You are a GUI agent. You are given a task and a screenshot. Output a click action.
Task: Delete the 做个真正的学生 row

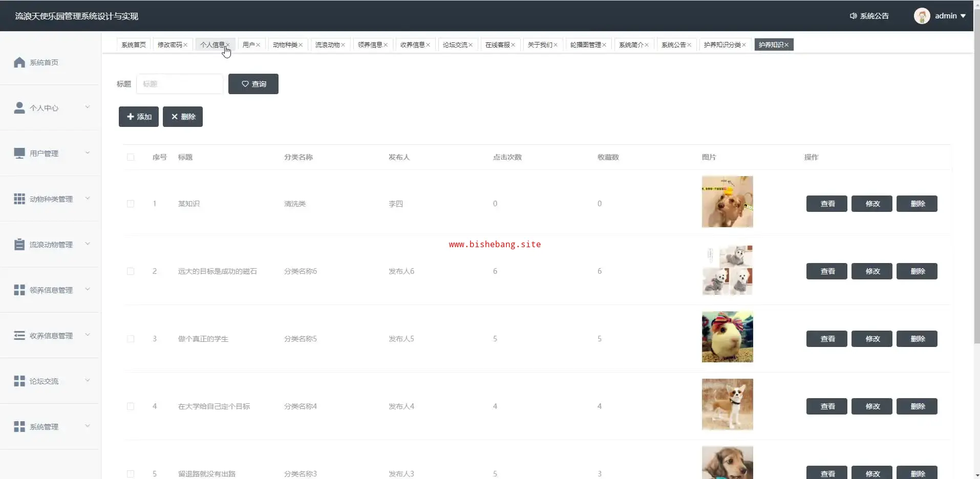tap(917, 339)
